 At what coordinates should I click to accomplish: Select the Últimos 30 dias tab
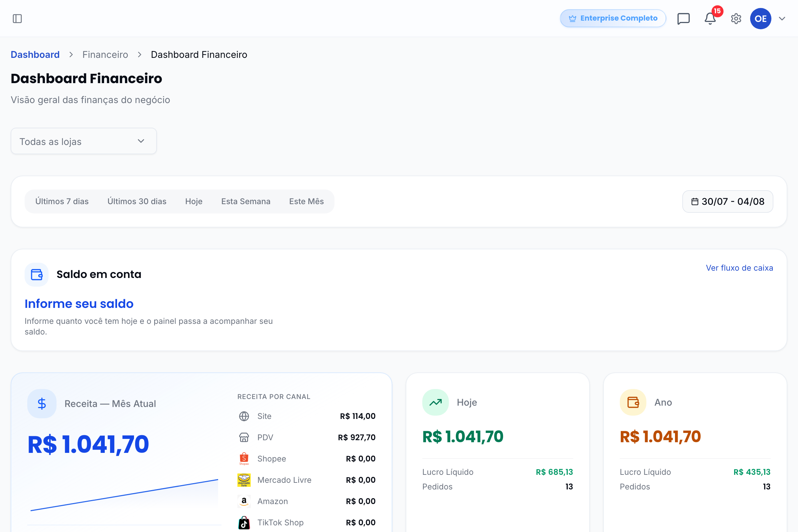coord(137,201)
